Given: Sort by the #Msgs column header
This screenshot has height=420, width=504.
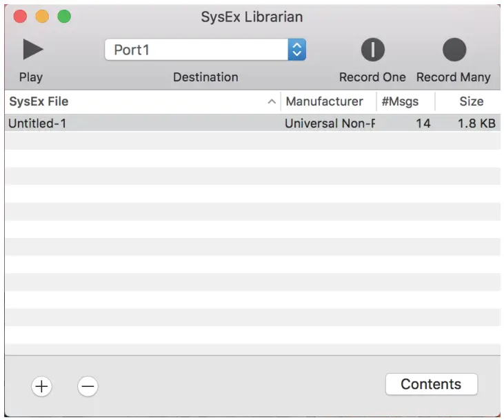Looking at the screenshot, I should [x=400, y=101].
